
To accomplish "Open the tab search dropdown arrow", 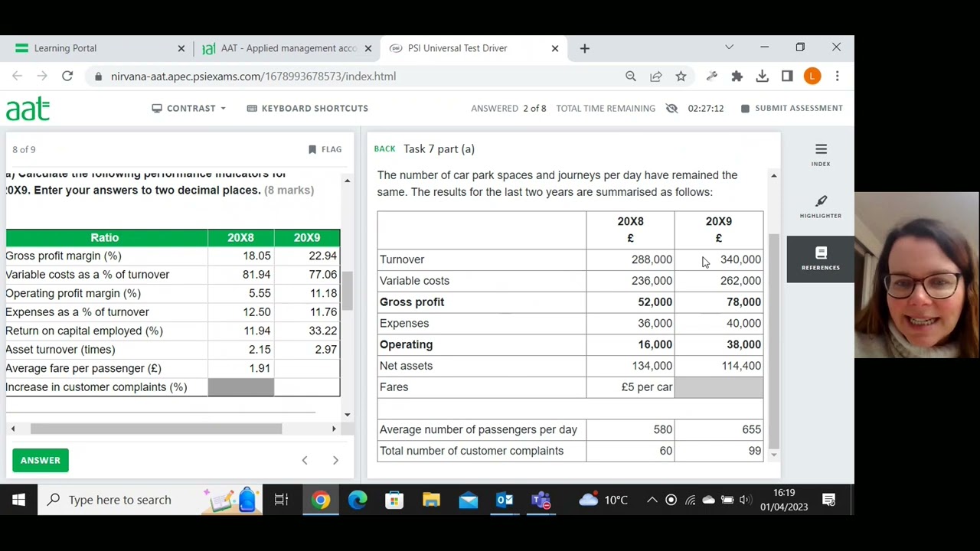I will pos(729,47).
